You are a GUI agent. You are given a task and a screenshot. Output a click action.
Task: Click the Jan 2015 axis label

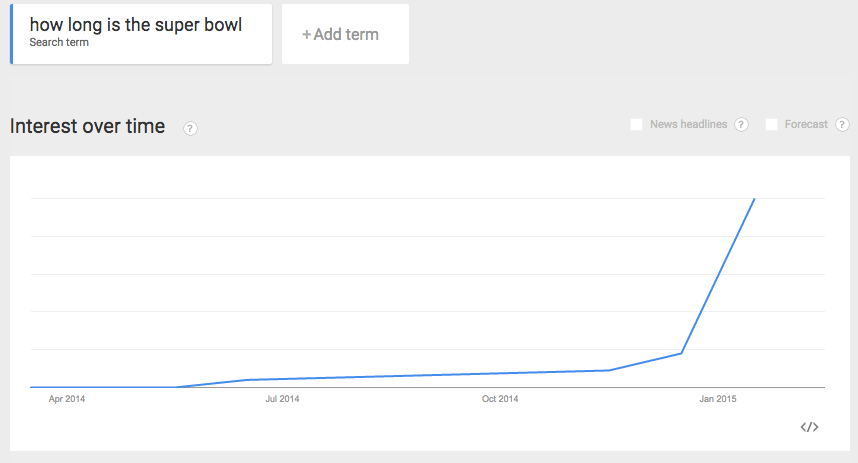click(718, 400)
